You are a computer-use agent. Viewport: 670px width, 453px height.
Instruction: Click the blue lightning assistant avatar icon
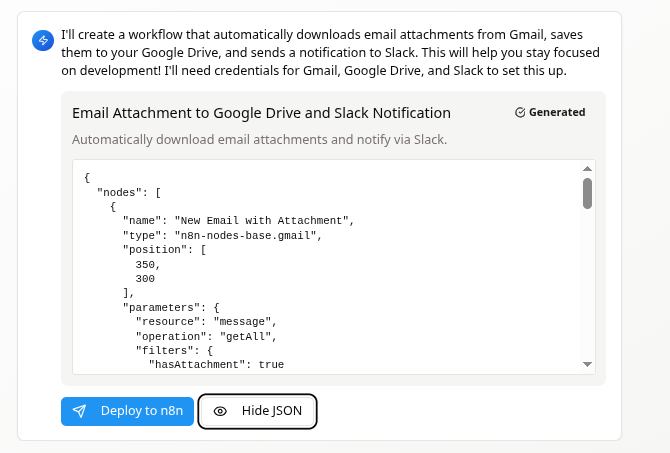[x=43, y=40]
